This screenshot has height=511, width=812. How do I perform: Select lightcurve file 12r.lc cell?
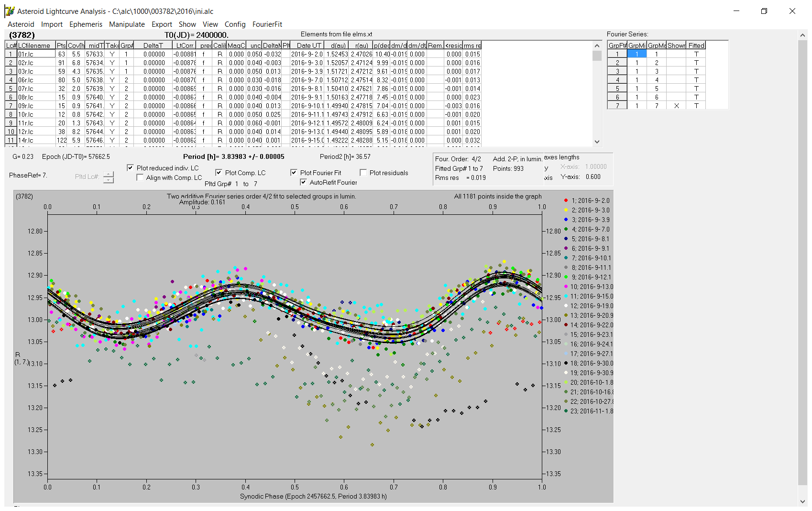click(x=36, y=132)
